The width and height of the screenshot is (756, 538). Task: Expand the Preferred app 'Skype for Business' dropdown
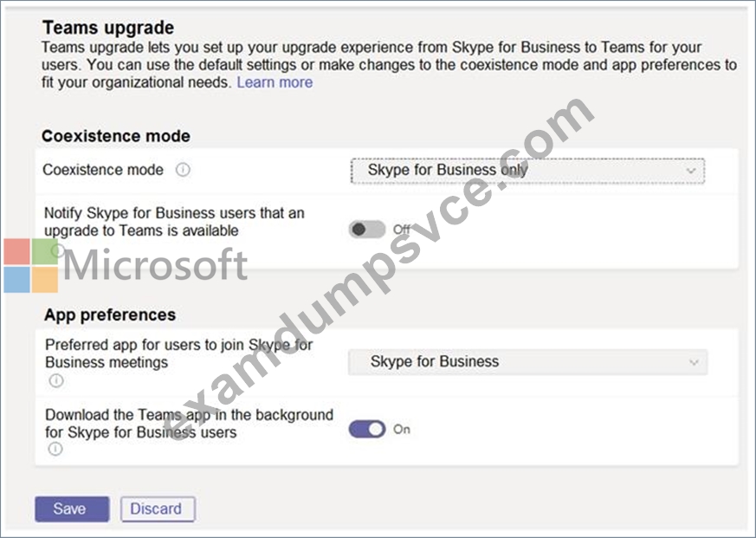pyautogui.click(x=528, y=362)
